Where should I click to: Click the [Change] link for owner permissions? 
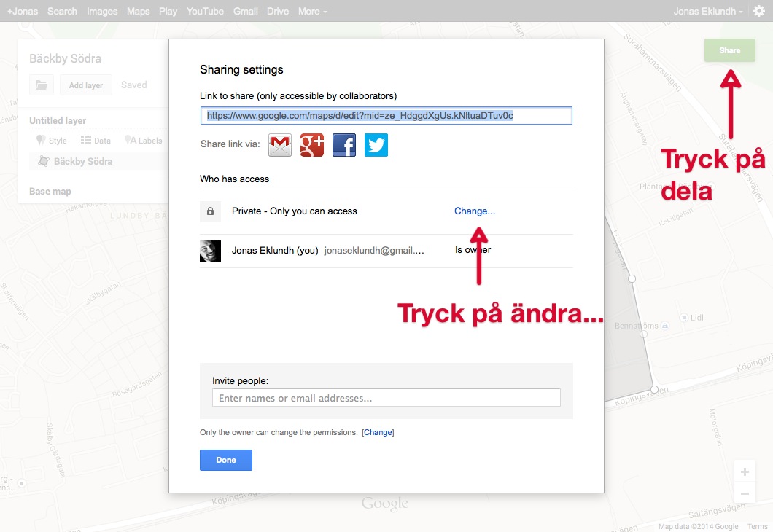[x=378, y=432]
